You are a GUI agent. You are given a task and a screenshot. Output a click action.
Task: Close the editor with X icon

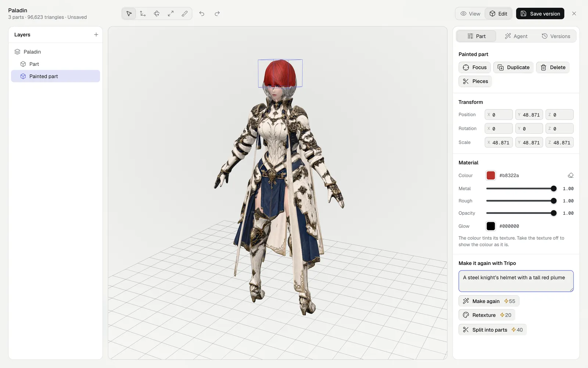tap(574, 14)
